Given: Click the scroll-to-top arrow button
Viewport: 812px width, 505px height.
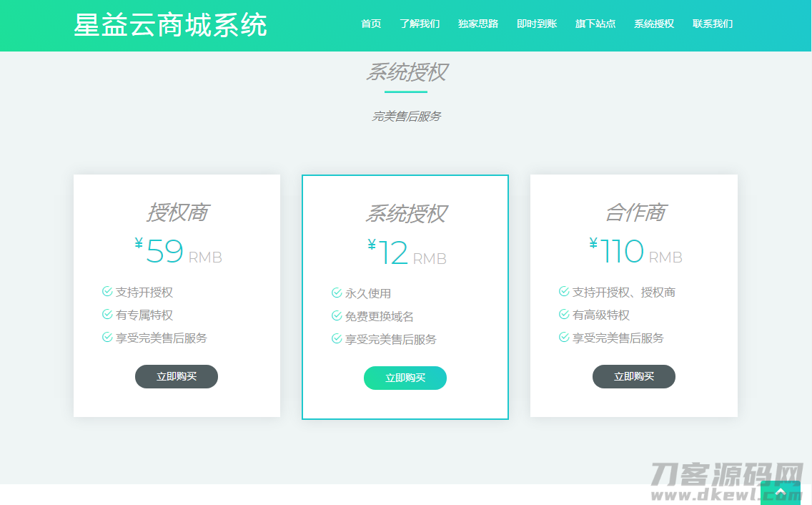Looking at the screenshot, I should coord(780,492).
